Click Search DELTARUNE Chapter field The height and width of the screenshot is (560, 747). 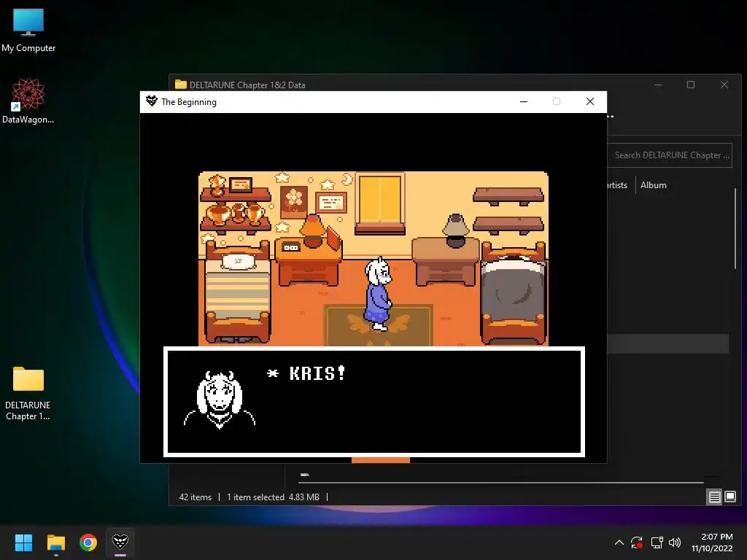(670, 155)
